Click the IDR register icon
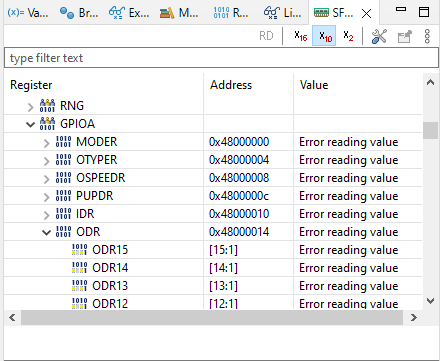 (x=63, y=214)
